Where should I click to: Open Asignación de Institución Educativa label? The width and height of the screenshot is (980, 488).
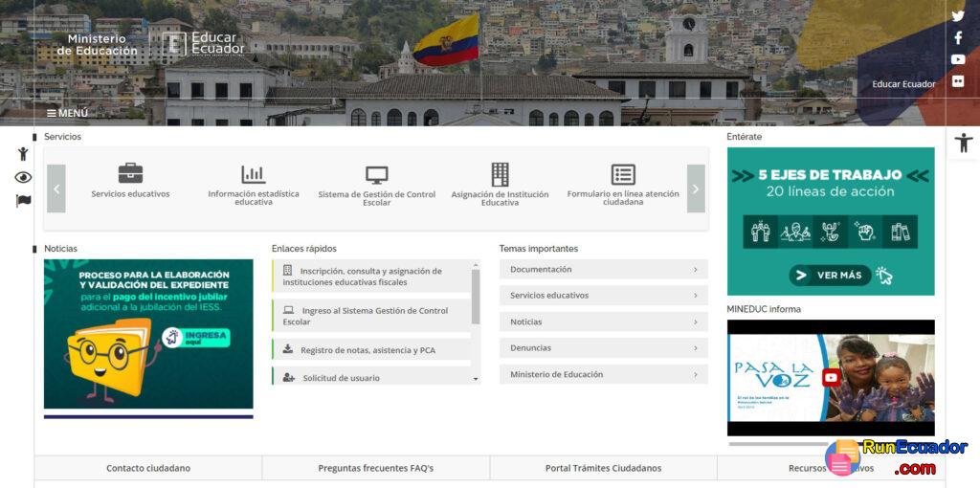point(500,199)
